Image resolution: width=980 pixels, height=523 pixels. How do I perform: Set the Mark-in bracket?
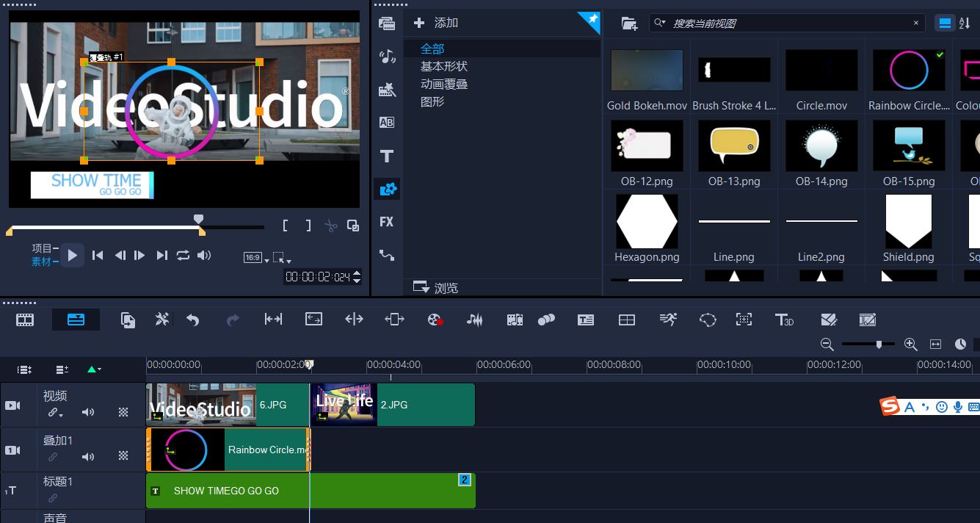pos(286,226)
